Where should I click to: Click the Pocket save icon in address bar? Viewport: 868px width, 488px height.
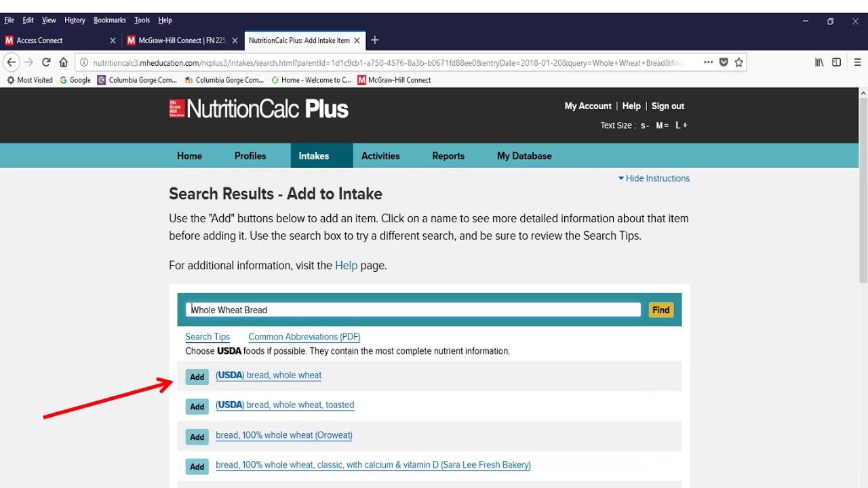click(724, 62)
